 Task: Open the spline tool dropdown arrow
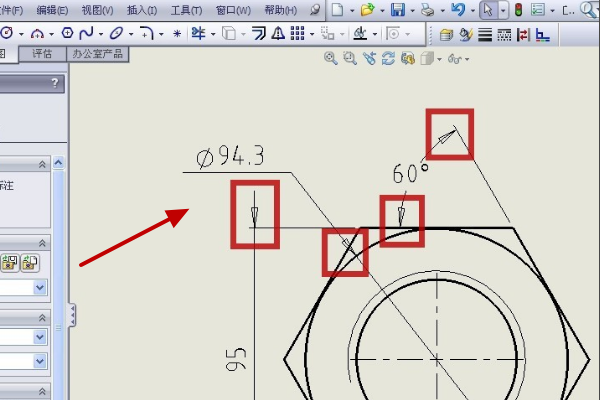[101, 34]
